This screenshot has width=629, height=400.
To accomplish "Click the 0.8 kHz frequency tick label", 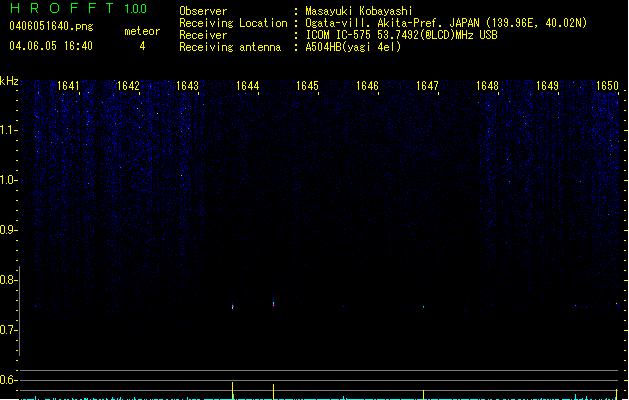I will 8,280.
